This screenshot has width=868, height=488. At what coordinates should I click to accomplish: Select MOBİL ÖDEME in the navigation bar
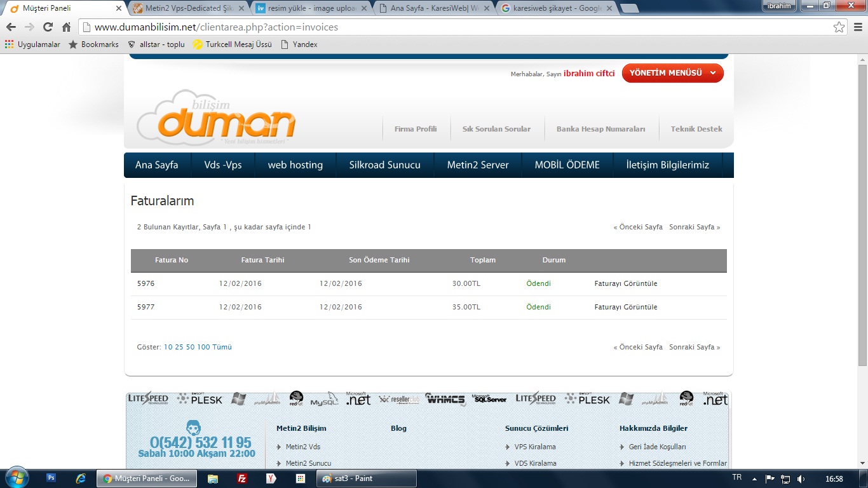click(567, 165)
